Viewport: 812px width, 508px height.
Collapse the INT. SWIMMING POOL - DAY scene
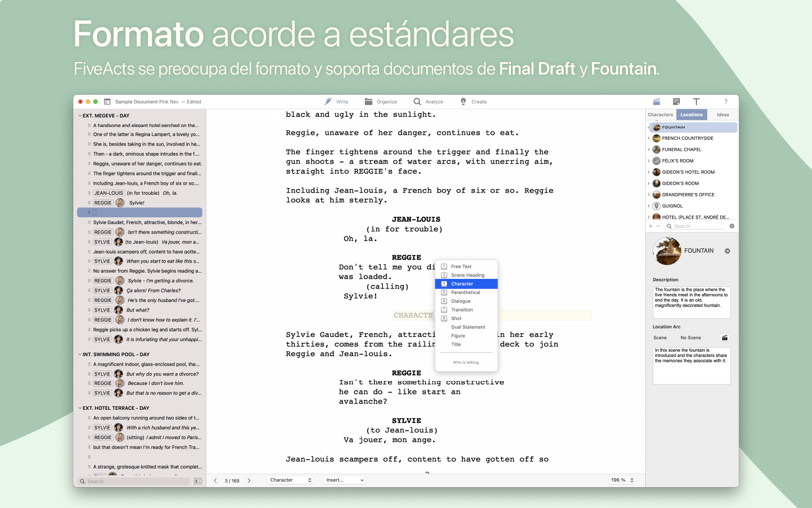coord(80,354)
